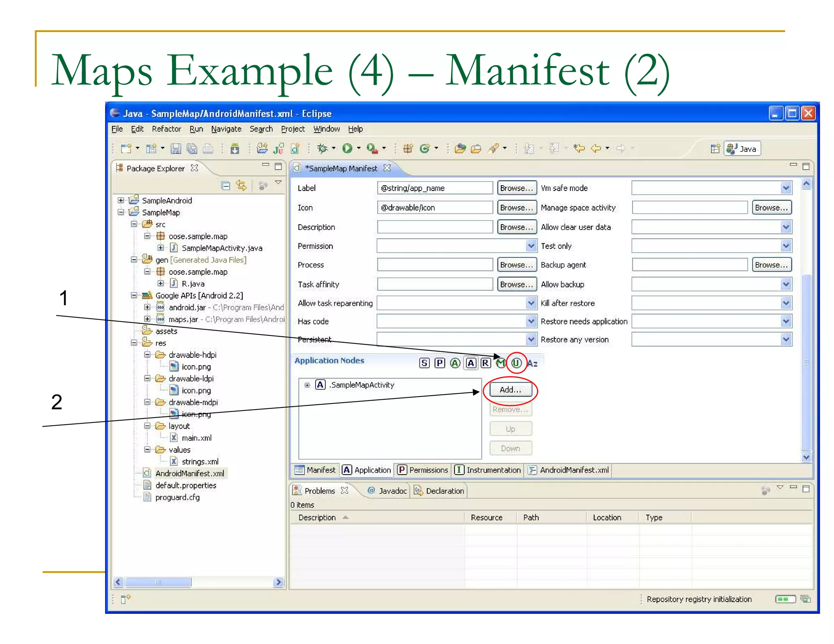This screenshot has width=834, height=644.
Task: Filter nodes by Service (S) icon
Action: click(x=424, y=363)
